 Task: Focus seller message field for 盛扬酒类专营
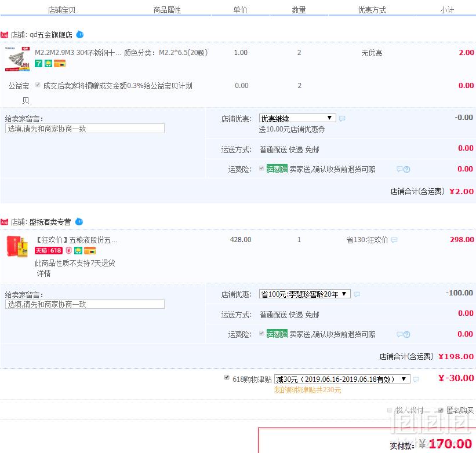click(x=85, y=304)
